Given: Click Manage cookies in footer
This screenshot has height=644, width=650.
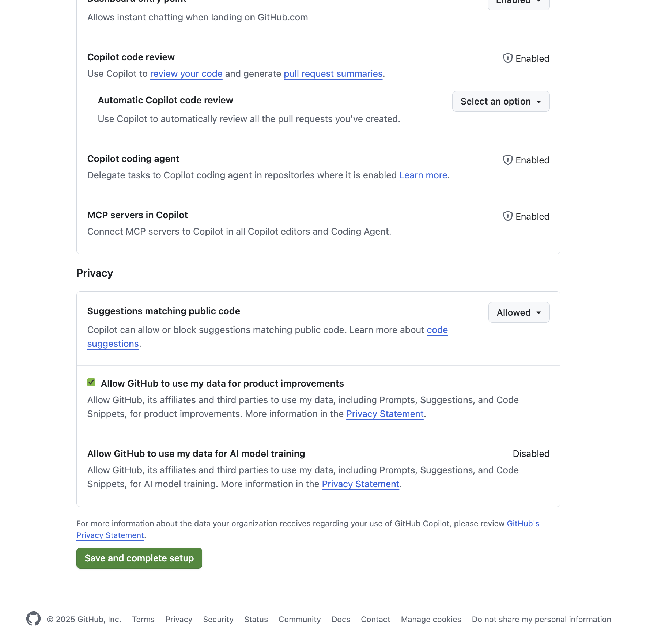Looking at the screenshot, I should [x=431, y=620].
